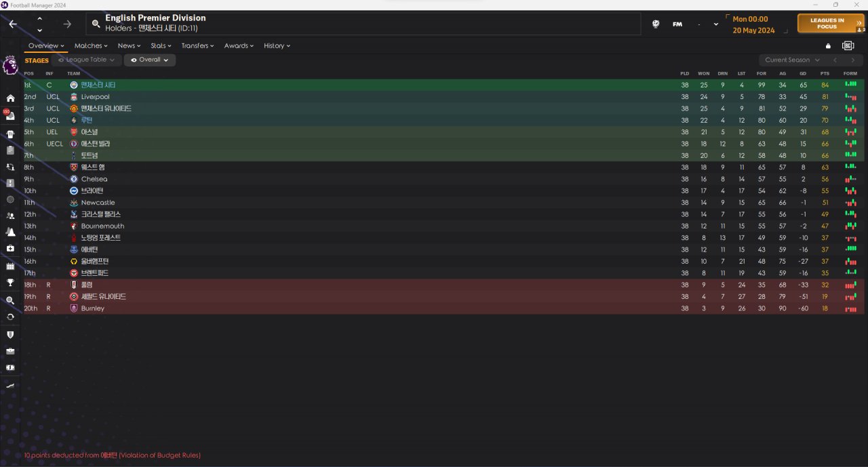Expand the Awards menu
The width and height of the screenshot is (868, 467).
click(x=239, y=45)
